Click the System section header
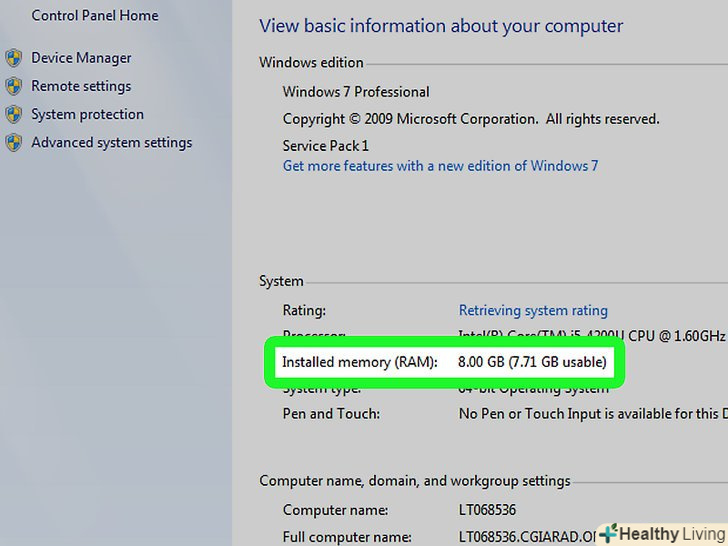Viewport: 728px width, 546px height. point(281,281)
